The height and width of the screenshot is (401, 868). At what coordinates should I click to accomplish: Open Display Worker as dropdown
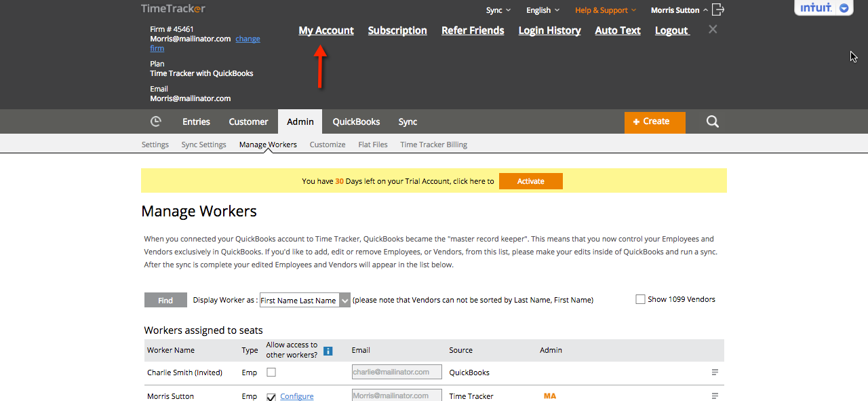point(305,301)
